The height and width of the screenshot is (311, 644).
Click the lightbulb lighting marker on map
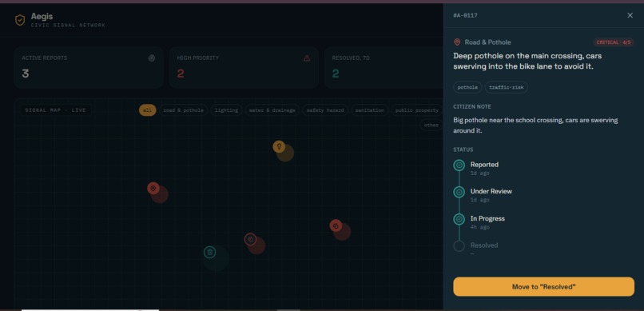(279, 146)
